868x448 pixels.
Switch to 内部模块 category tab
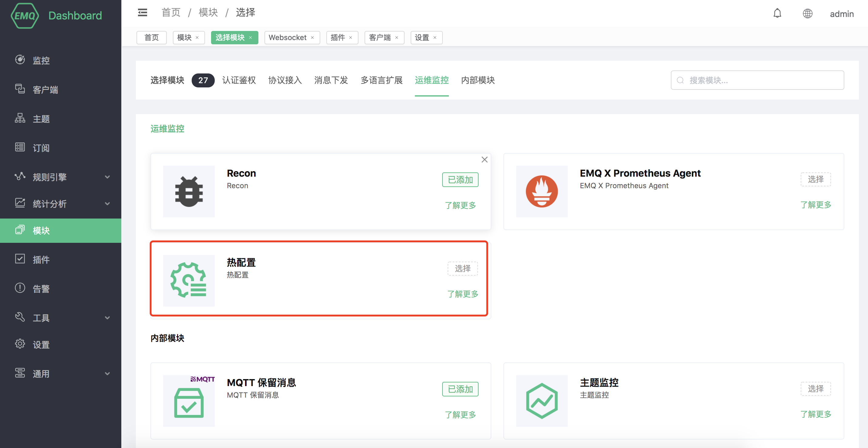pos(477,80)
